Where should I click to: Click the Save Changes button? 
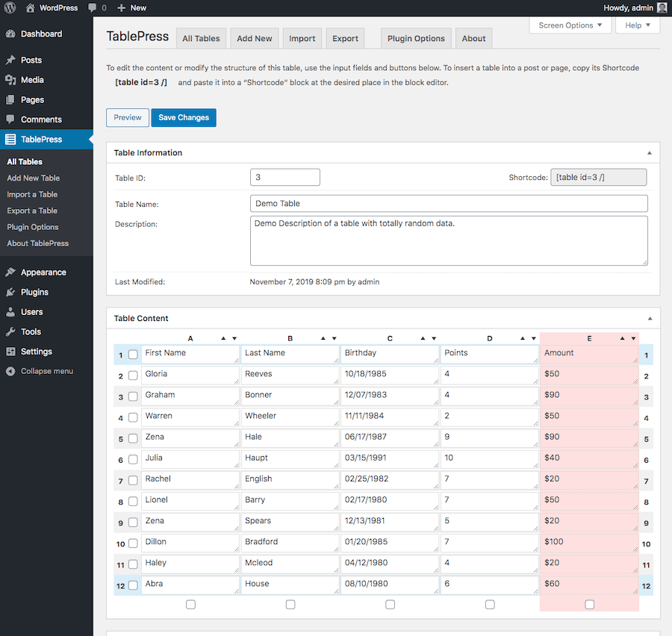[x=184, y=117]
